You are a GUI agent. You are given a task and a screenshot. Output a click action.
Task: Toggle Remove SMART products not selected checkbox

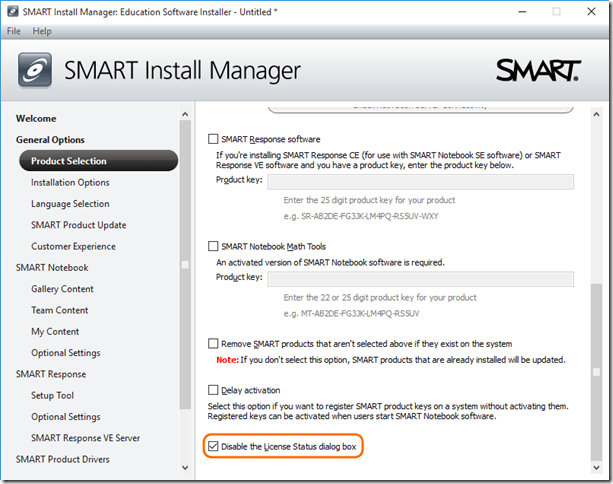pyautogui.click(x=212, y=343)
